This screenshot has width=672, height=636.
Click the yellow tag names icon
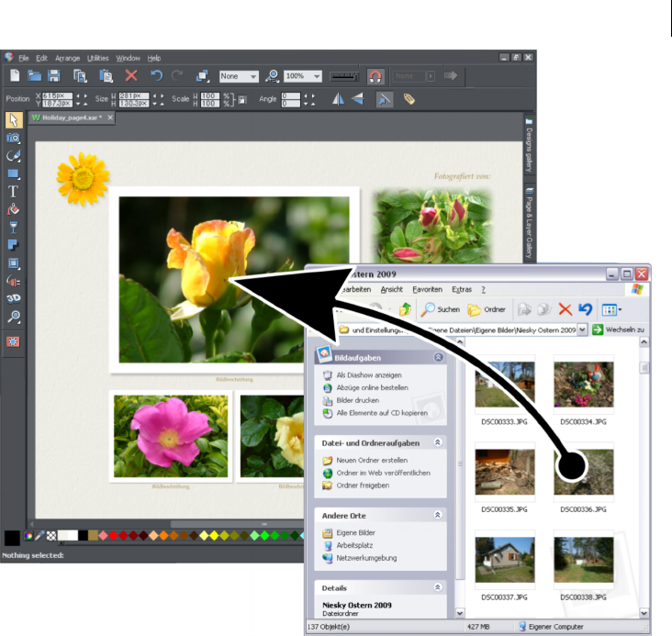tap(409, 99)
